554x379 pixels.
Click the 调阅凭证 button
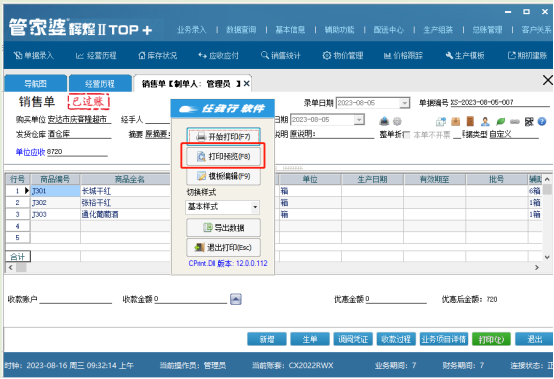coord(353,339)
